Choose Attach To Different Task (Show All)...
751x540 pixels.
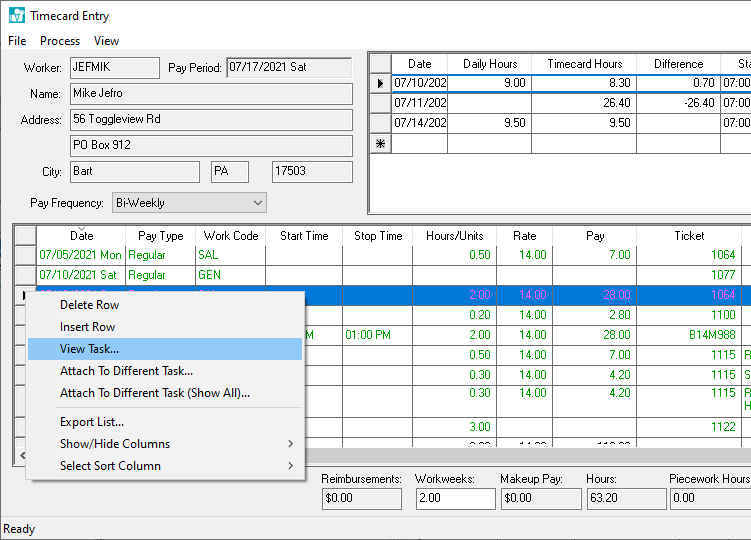[154, 393]
